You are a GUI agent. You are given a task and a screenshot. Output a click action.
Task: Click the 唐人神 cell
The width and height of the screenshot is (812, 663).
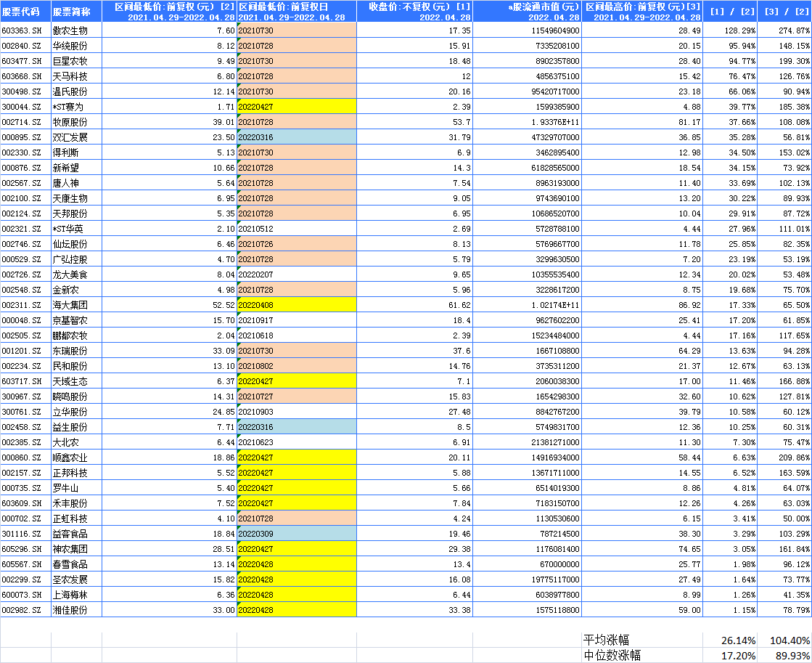pyautogui.click(x=77, y=183)
